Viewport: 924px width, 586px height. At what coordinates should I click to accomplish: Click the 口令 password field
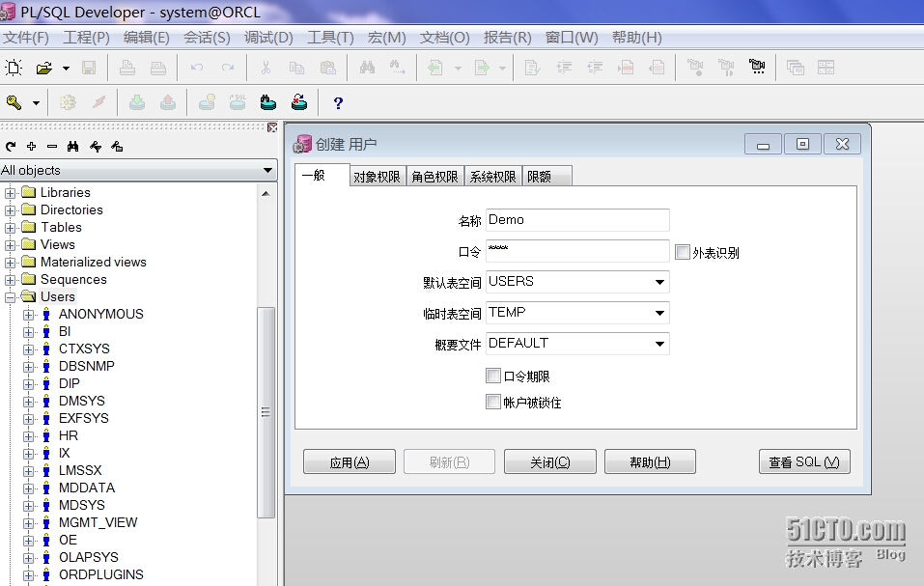[577, 251]
